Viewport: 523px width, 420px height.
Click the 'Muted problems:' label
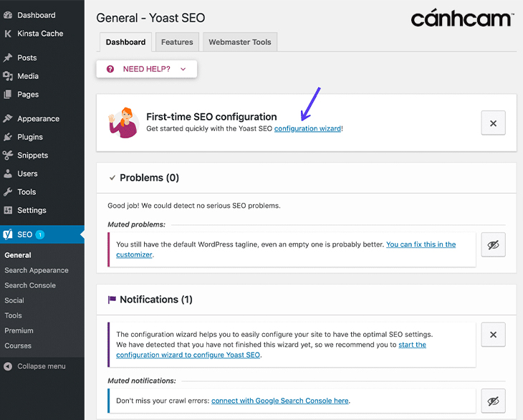tap(136, 224)
